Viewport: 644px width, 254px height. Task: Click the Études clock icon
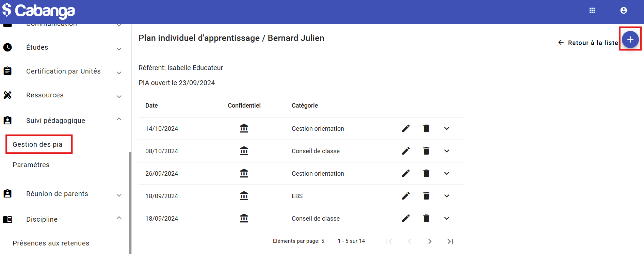tap(7, 47)
